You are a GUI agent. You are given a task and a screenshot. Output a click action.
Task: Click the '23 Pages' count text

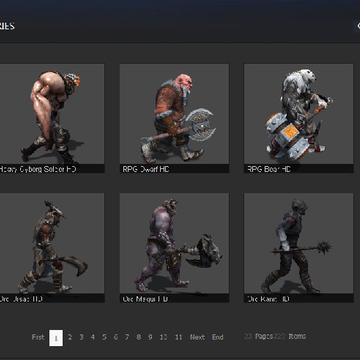click(x=259, y=336)
